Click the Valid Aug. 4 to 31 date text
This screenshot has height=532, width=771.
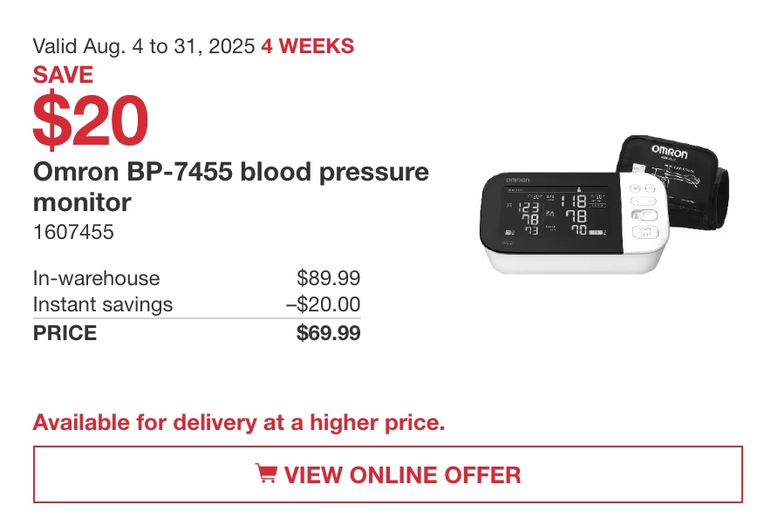pyautogui.click(x=144, y=47)
